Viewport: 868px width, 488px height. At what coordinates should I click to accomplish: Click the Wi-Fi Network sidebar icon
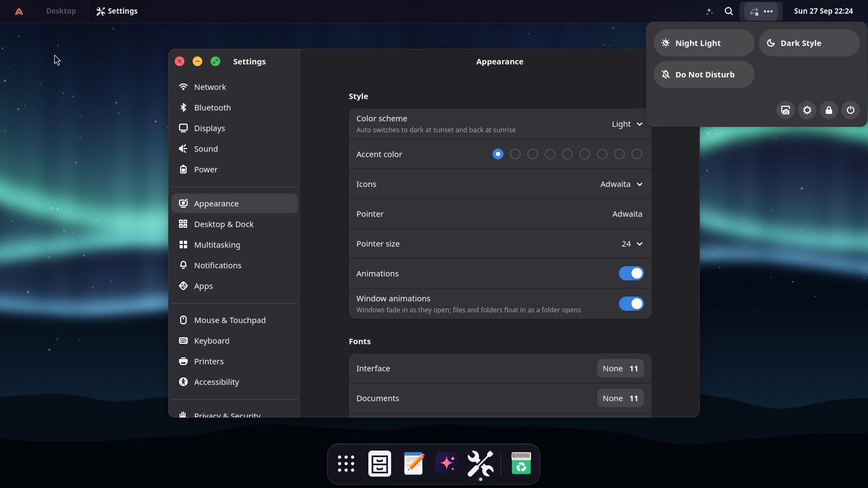(x=183, y=87)
